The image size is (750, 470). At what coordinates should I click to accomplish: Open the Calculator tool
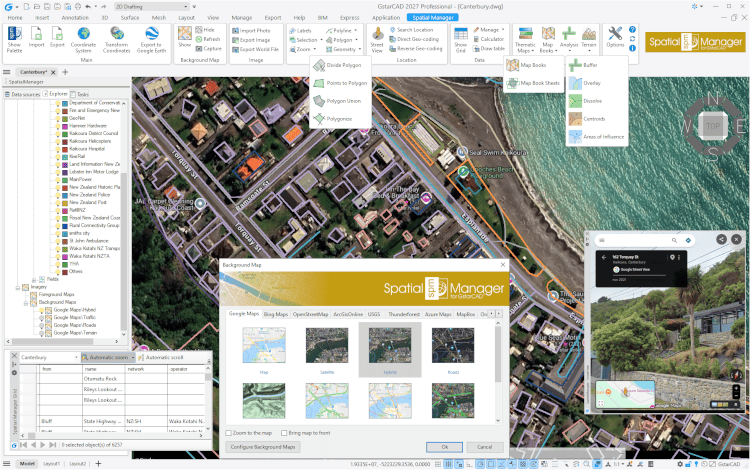(x=488, y=39)
